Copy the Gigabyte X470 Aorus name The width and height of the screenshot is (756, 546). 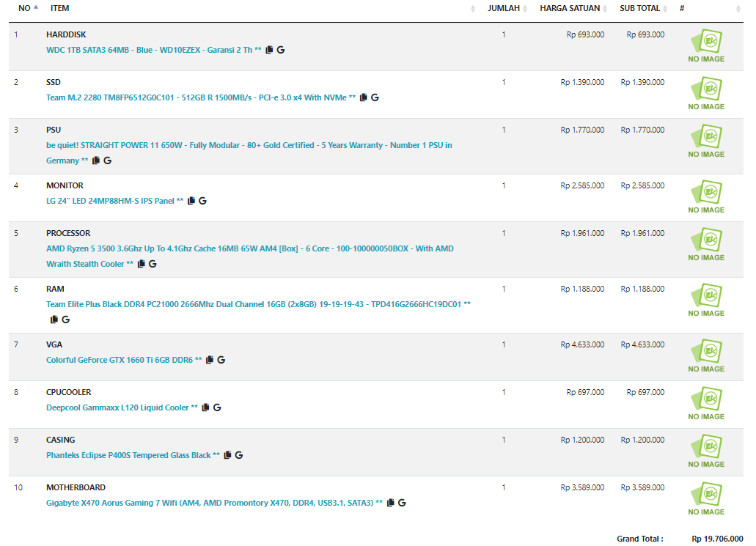click(391, 503)
